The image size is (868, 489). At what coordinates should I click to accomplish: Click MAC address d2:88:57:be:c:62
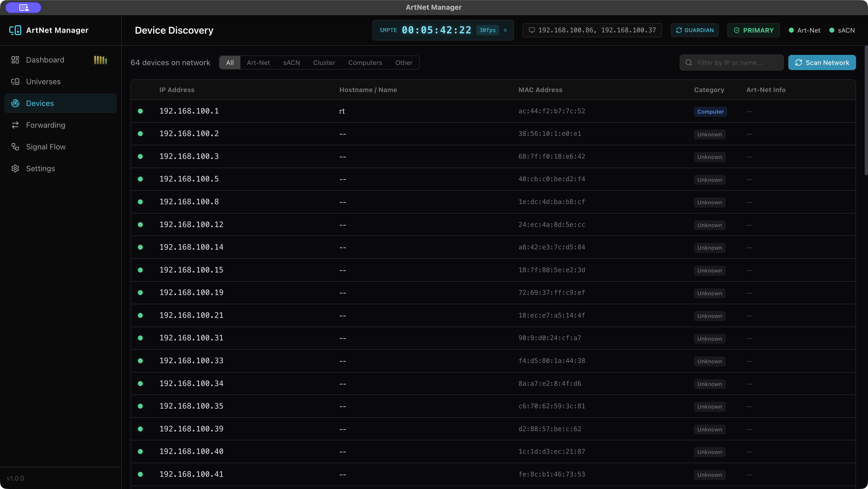click(550, 429)
